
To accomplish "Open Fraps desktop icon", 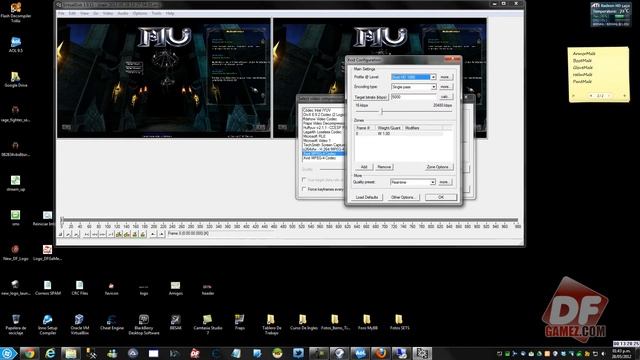I will pos(240,322).
